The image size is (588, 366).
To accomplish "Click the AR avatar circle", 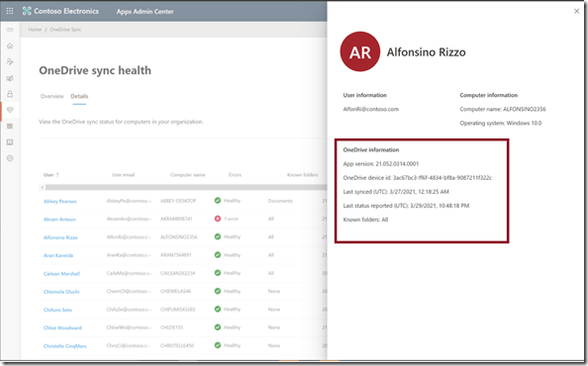I will tap(360, 51).
